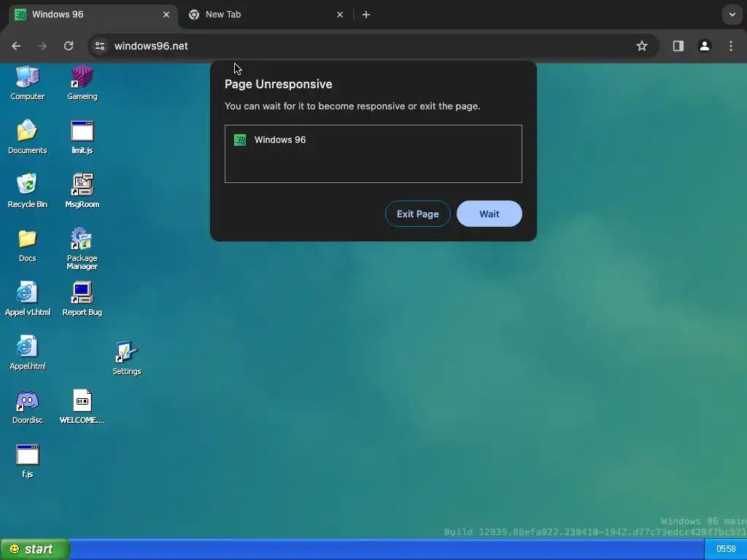Click the taskbar clock showing 05:58
The width and height of the screenshot is (747, 560).
726,549
